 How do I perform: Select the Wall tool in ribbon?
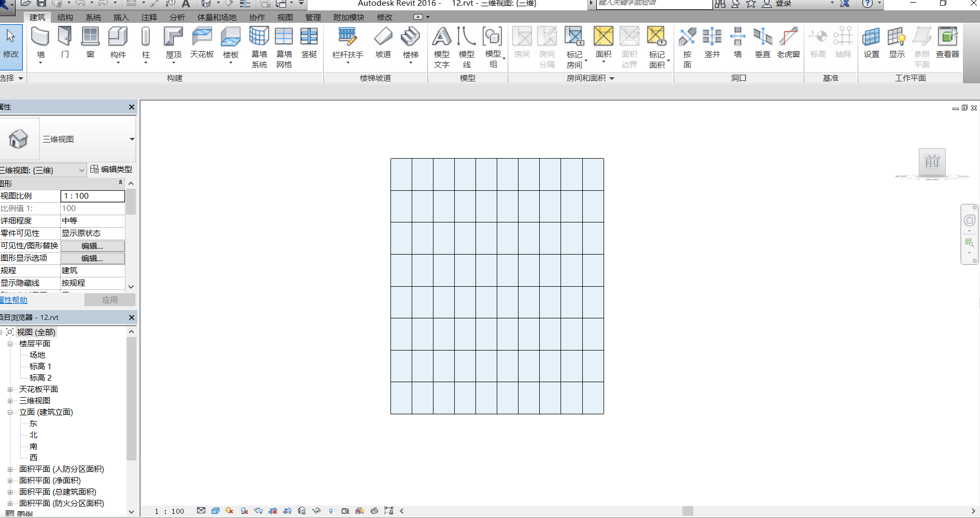click(40, 43)
